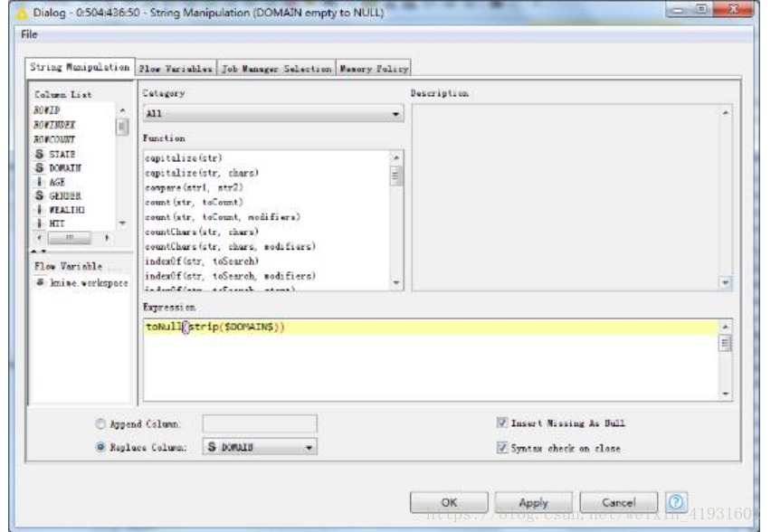Select capitalize(str) function
Viewport: 771px width, 532px height.
pos(184,157)
